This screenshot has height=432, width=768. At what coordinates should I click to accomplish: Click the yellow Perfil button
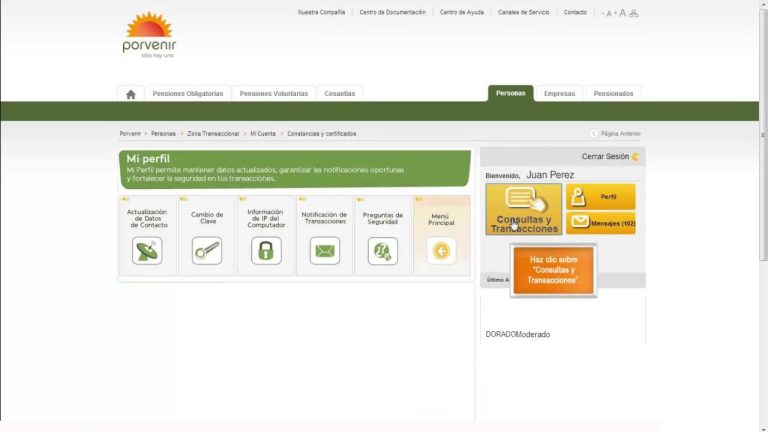pyautogui.click(x=601, y=197)
